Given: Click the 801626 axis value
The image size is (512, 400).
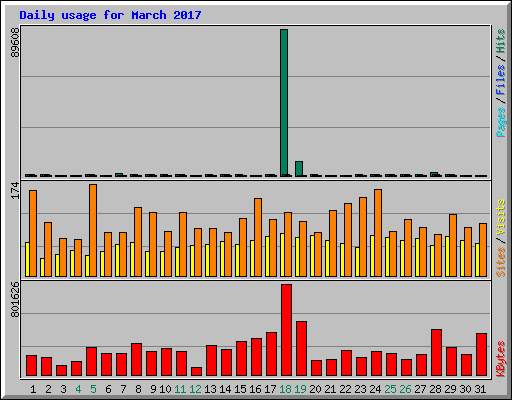Looking at the screenshot, I should coord(15,300).
